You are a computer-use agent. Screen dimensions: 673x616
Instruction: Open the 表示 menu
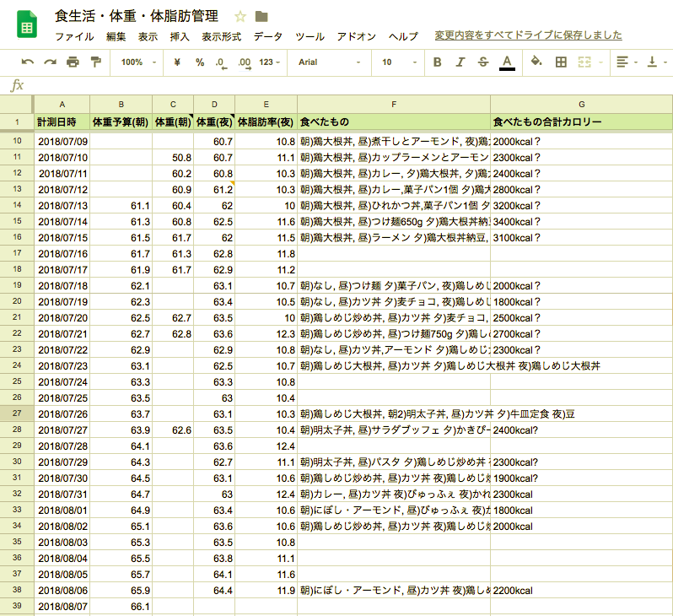(x=148, y=36)
